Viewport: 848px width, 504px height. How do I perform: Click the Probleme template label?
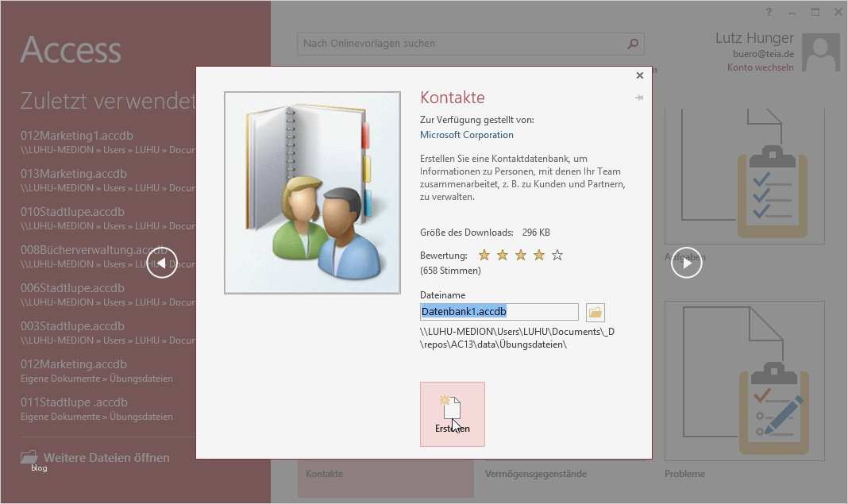tap(684, 474)
